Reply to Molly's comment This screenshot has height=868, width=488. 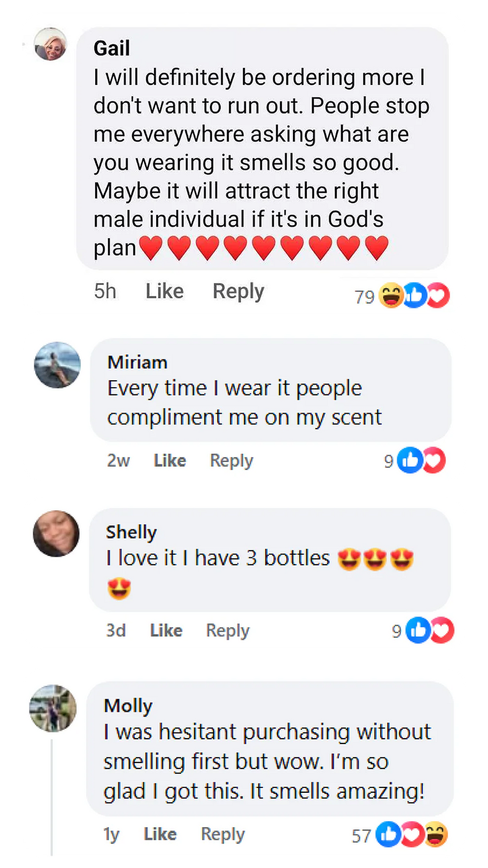223,834
